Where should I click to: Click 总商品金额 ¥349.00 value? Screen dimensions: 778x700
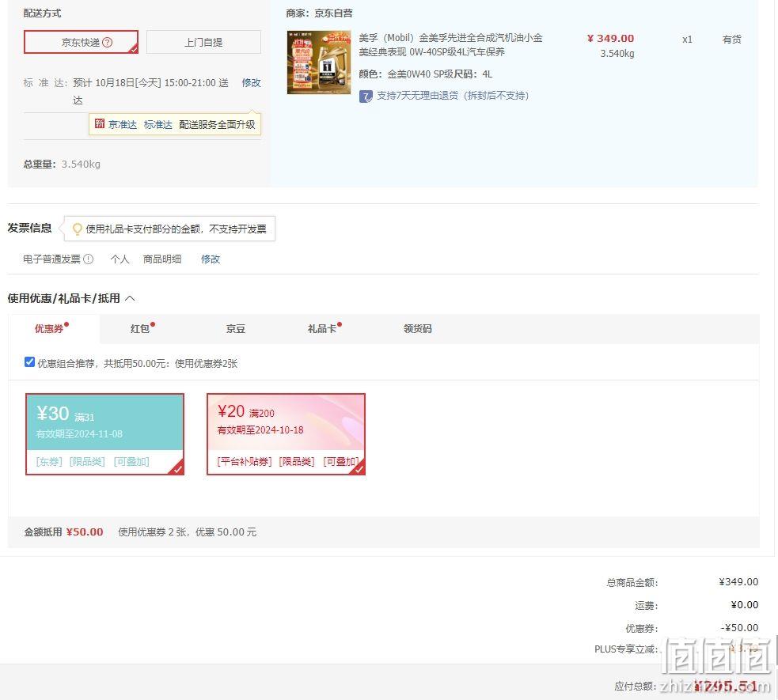point(738,581)
